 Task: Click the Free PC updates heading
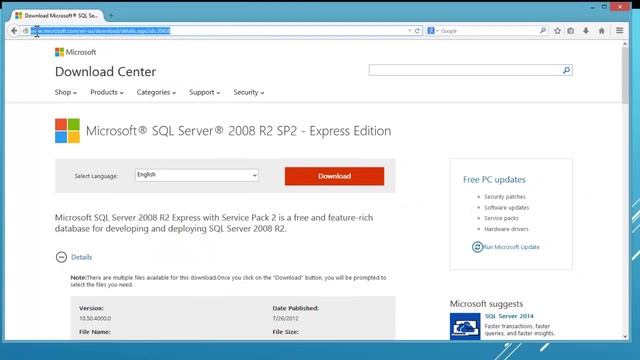tap(494, 180)
